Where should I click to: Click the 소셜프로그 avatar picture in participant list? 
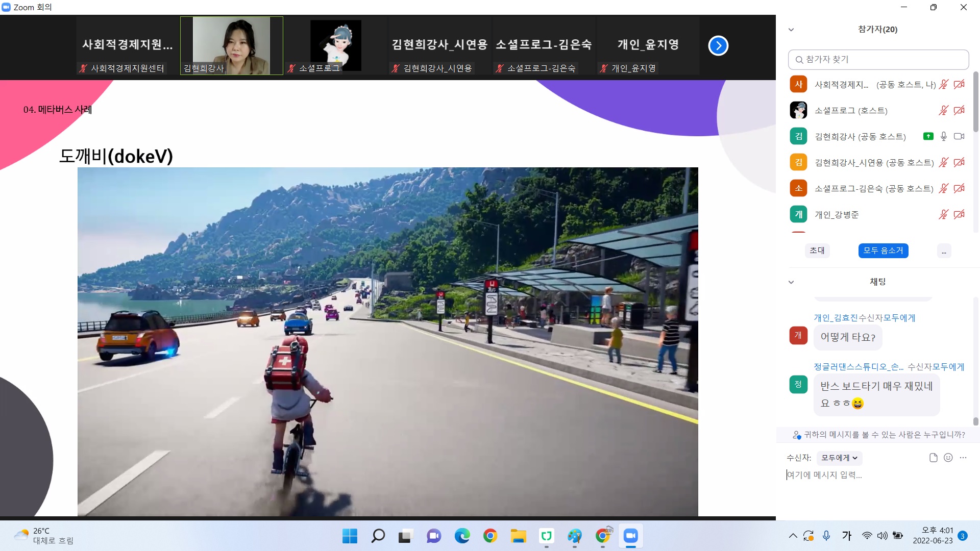(x=798, y=110)
